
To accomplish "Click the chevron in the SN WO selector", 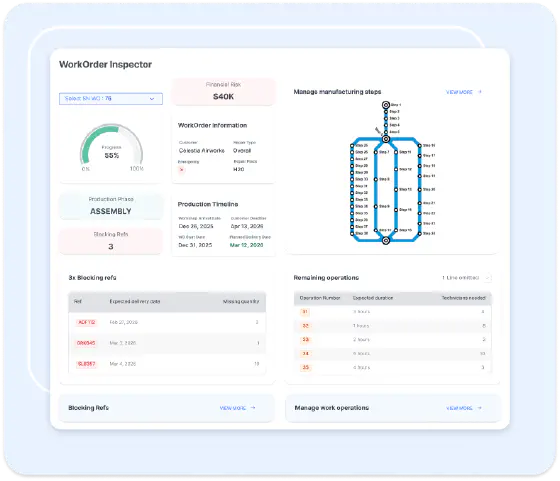I will (x=152, y=99).
